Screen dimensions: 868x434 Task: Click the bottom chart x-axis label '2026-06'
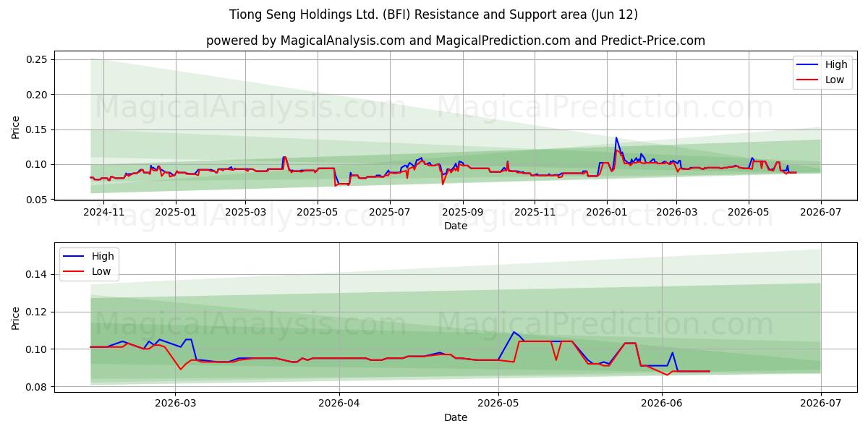(x=663, y=402)
